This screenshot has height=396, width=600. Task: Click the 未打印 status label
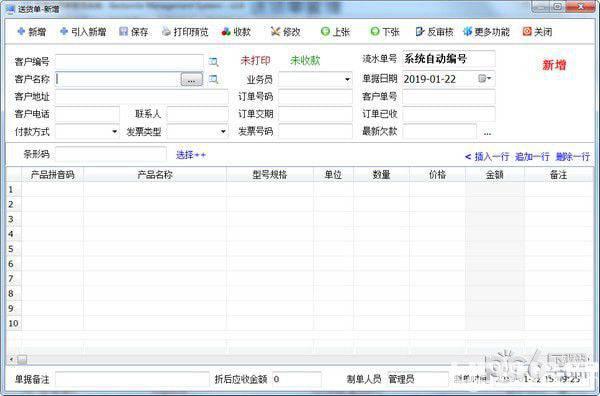[x=255, y=60]
